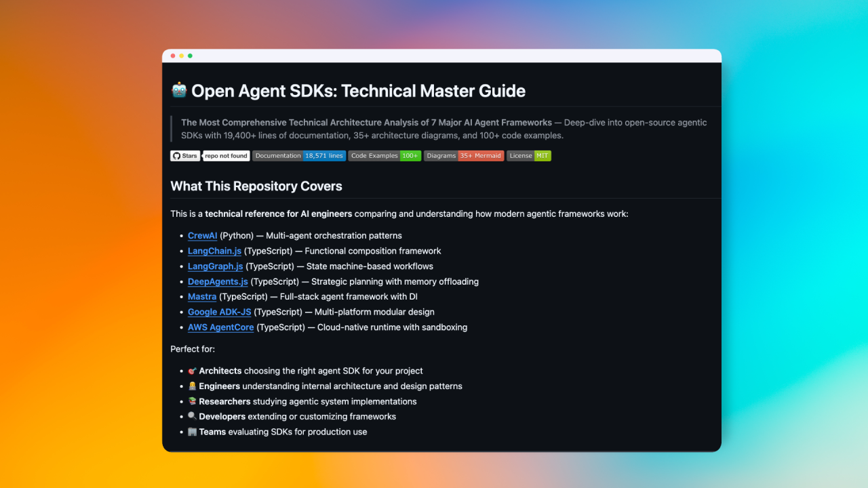Viewport: 868px width, 488px height.
Task: Click the books emoji beside Researchers
Action: click(x=193, y=401)
